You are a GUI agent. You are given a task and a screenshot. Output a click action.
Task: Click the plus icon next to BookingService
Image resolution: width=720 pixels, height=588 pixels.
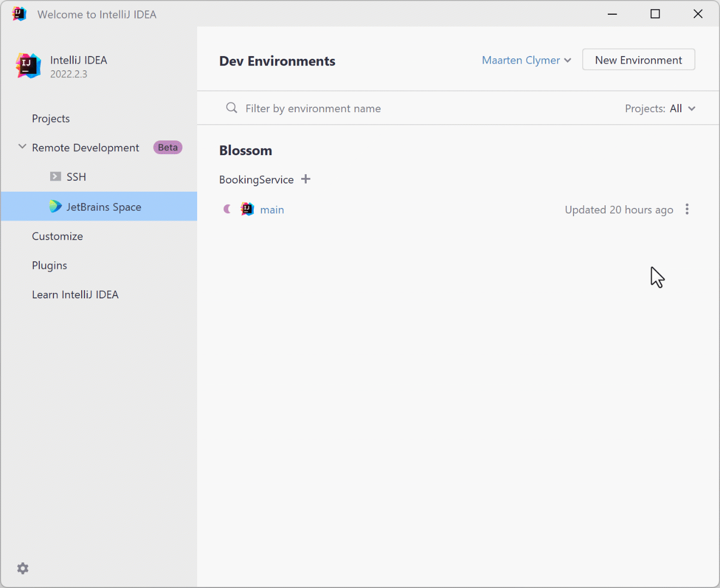coord(306,179)
